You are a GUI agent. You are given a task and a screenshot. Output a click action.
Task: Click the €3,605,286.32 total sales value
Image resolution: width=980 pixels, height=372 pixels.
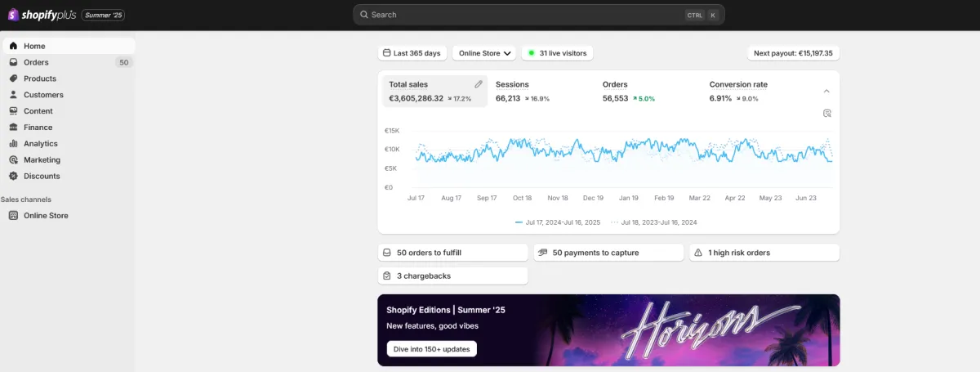(416, 98)
